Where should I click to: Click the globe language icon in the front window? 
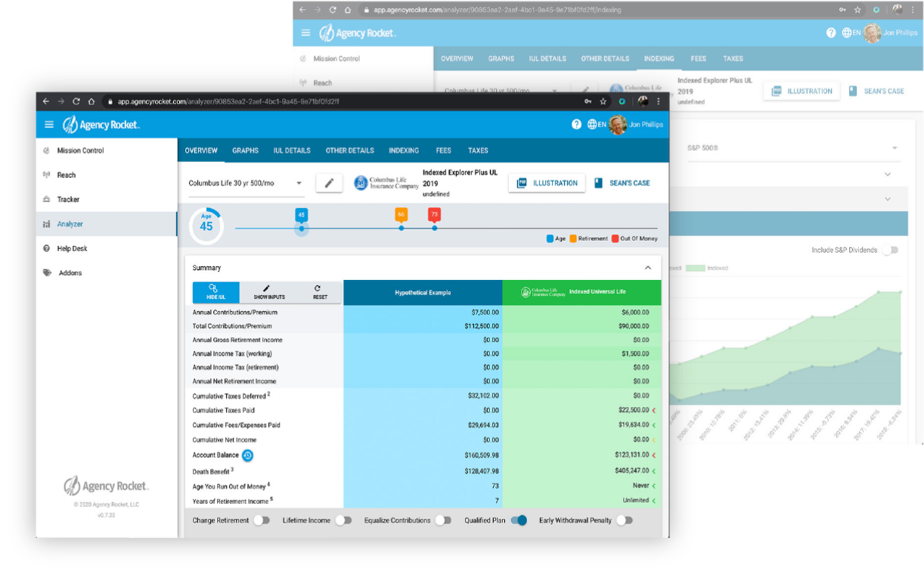(x=592, y=124)
